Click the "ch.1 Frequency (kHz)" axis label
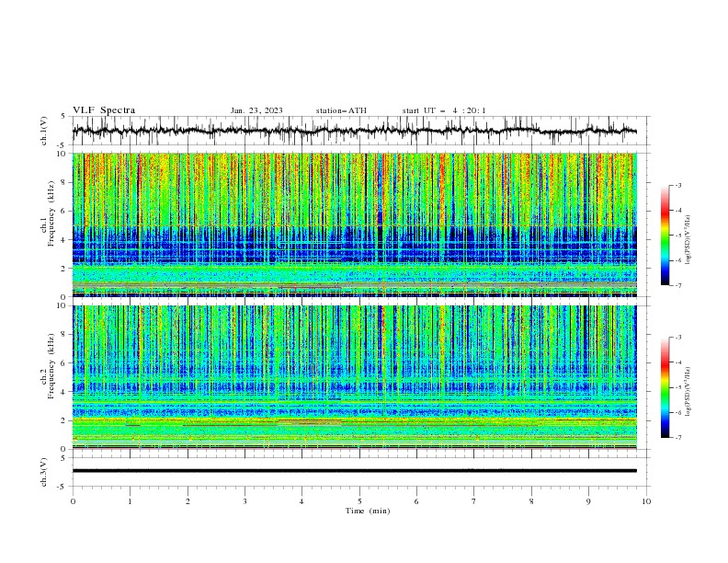The image size is (728, 563). (x=49, y=212)
